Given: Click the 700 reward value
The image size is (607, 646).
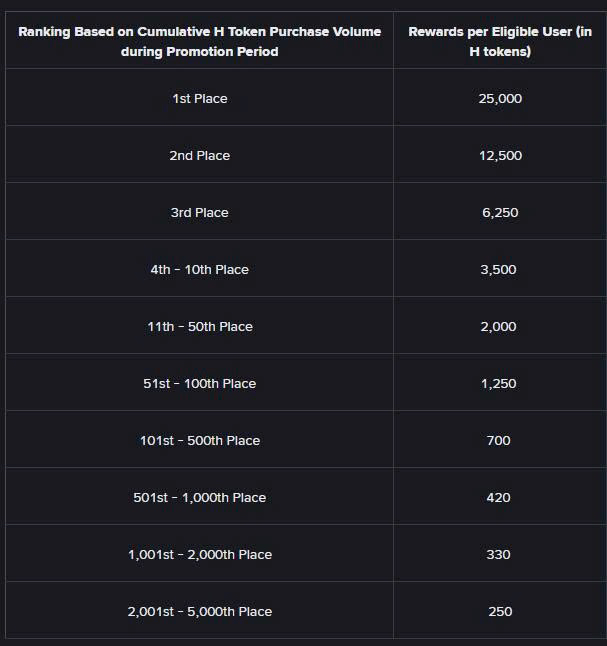Looking at the screenshot, I should point(499,441).
